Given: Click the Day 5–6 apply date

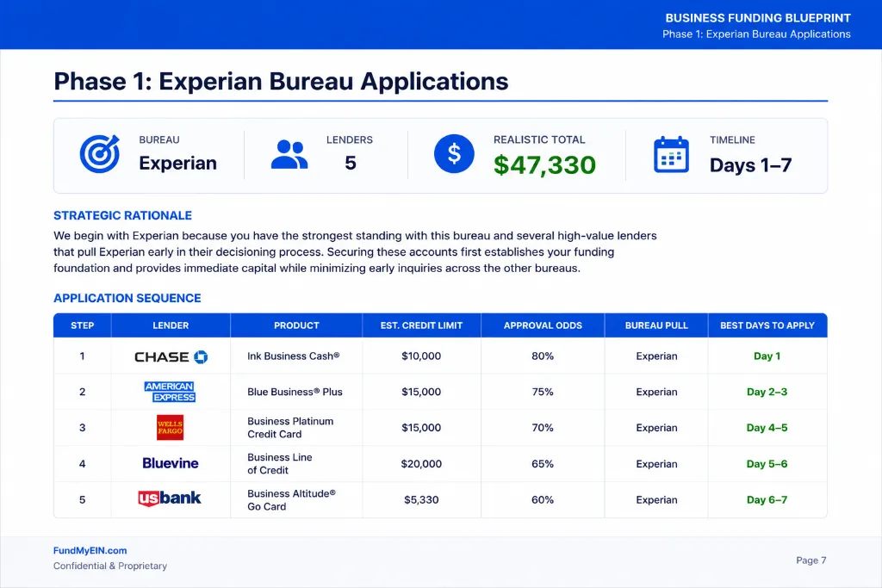Looking at the screenshot, I should (767, 464).
